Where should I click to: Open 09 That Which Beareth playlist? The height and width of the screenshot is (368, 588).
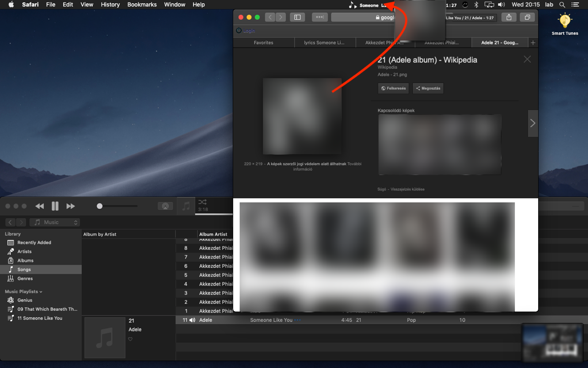pos(41,309)
